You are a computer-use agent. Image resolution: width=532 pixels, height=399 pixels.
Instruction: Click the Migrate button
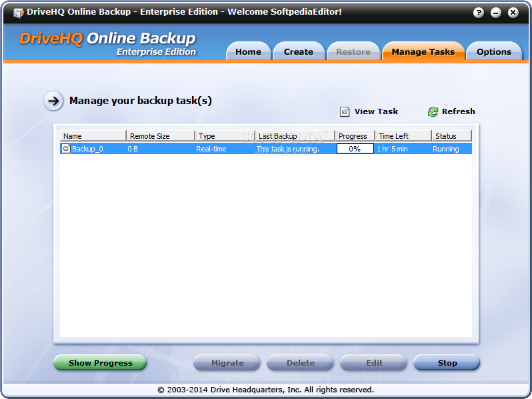pos(227,363)
